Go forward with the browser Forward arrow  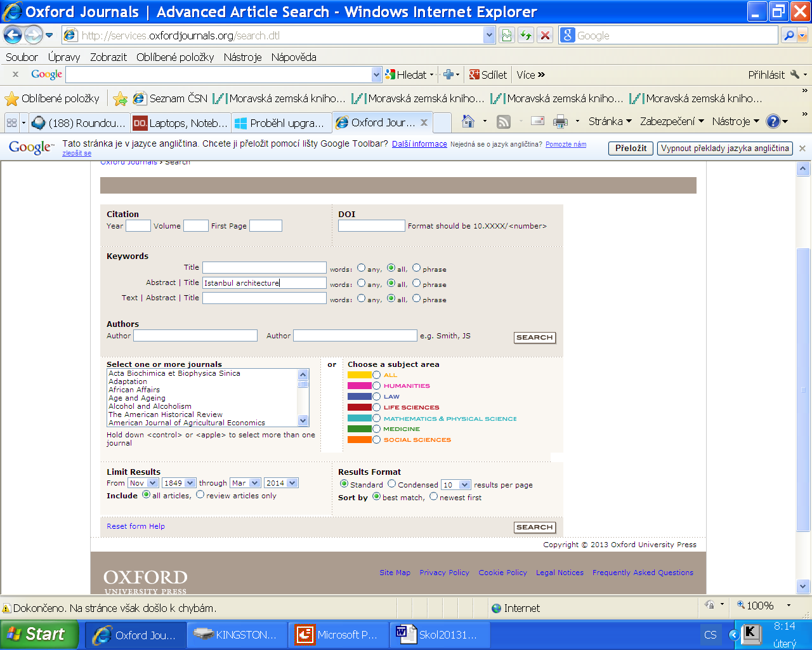tap(33, 36)
